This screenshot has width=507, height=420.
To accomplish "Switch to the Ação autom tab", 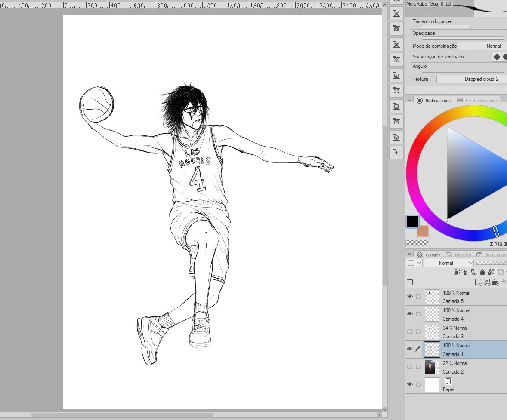I will [491, 254].
